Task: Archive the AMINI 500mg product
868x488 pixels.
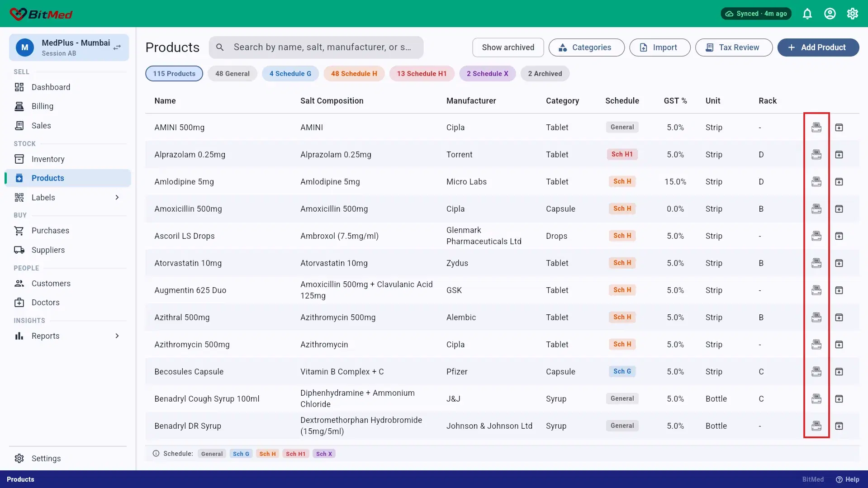Action: tap(839, 128)
